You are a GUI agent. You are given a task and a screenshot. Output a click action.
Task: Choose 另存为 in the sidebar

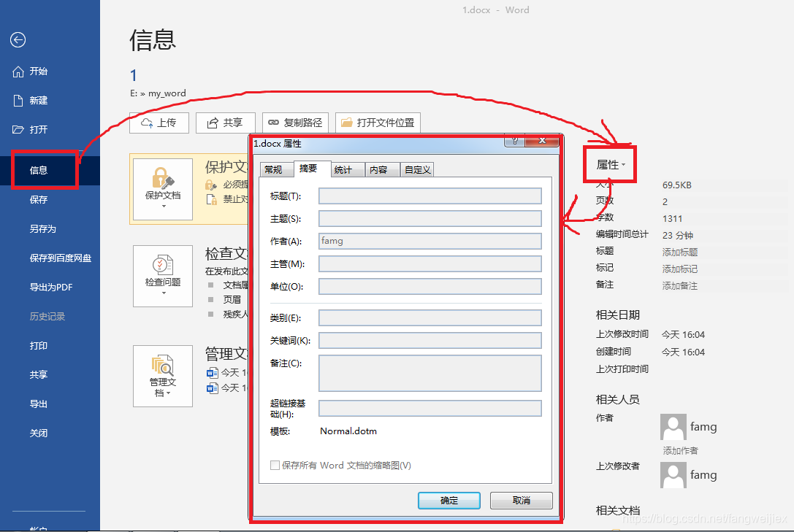coord(42,228)
